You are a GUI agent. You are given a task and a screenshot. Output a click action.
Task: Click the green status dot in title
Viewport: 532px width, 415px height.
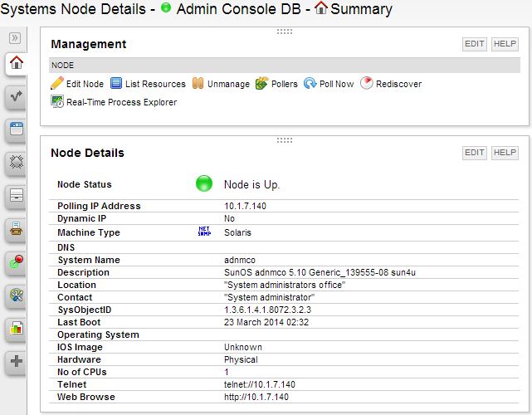(165, 7)
